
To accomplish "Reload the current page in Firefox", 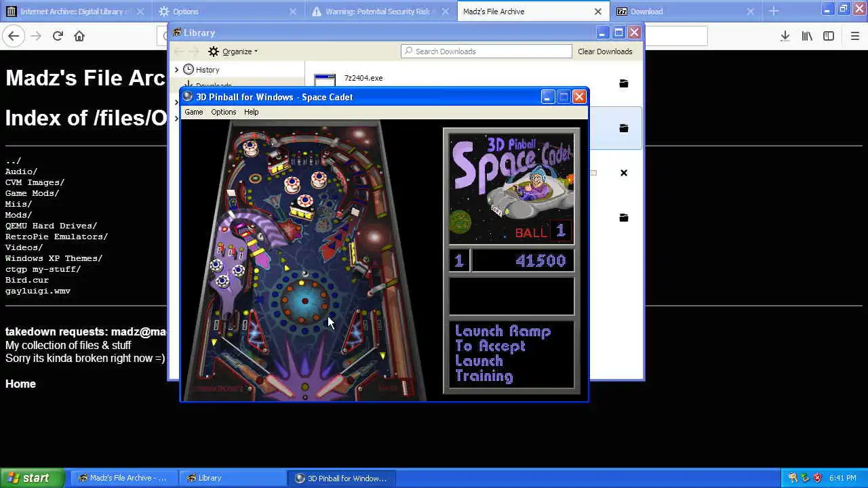I will tap(58, 37).
